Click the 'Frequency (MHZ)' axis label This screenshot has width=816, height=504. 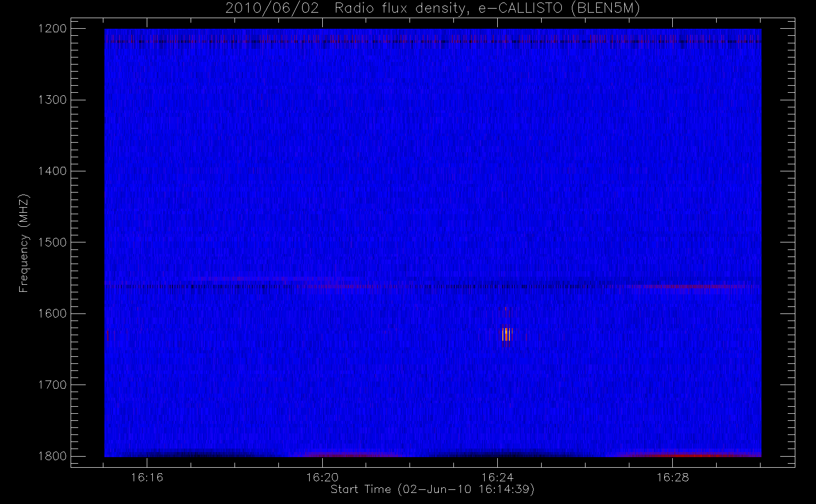[x=23, y=243]
